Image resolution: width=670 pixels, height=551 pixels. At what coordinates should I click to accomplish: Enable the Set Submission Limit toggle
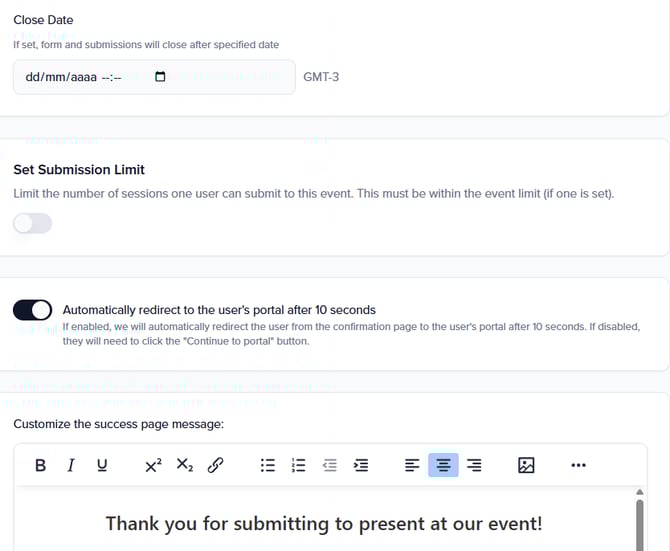click(32, 223)
